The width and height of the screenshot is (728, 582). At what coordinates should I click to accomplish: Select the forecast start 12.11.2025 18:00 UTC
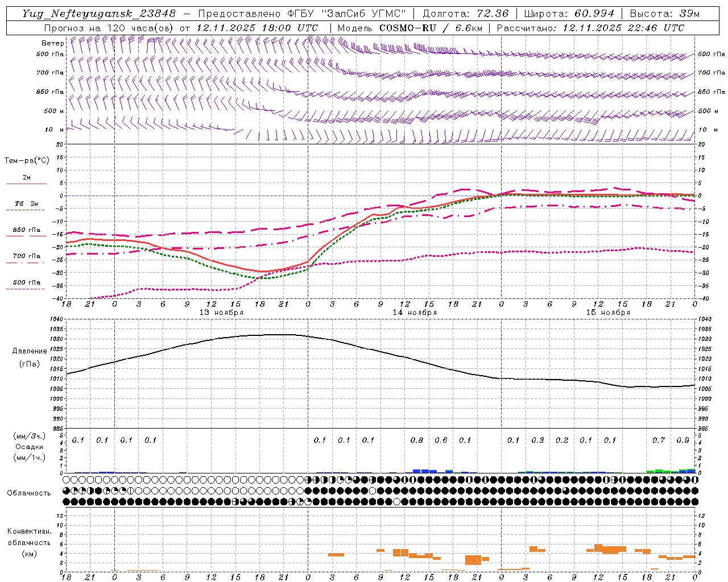(257, 28)
